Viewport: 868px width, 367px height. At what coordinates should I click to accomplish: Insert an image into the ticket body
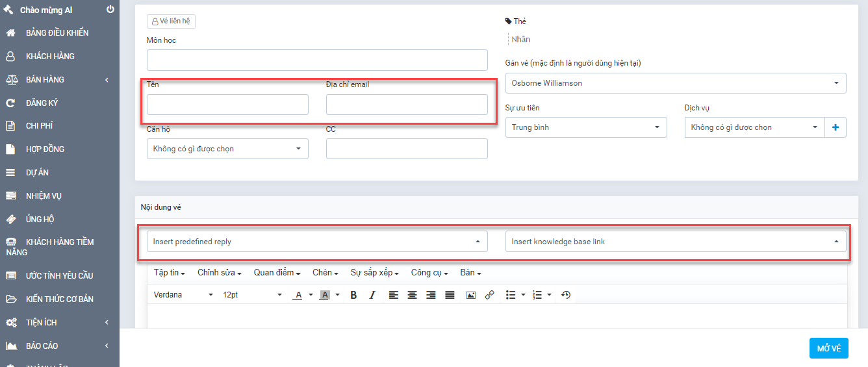click(471, 295)
